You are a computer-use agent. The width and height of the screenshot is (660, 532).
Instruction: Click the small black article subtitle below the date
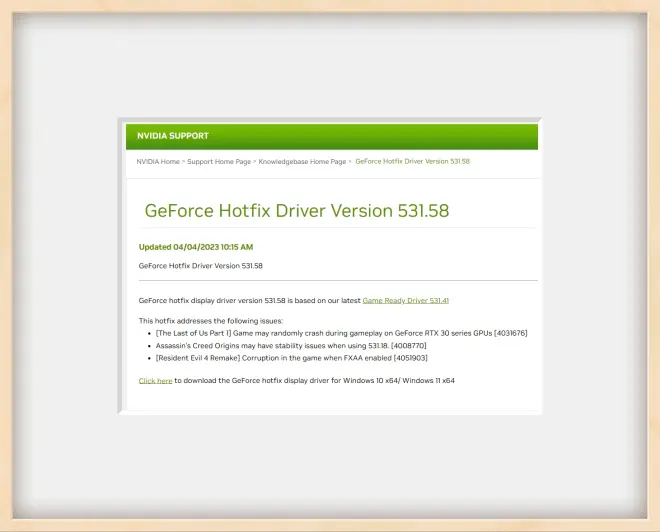200,266
